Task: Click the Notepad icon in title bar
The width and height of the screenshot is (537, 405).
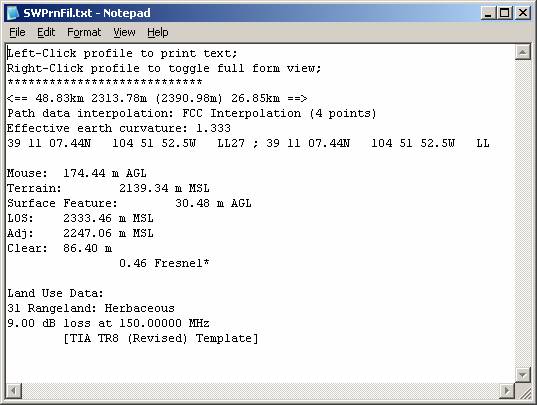Action: tap(13, 13)
